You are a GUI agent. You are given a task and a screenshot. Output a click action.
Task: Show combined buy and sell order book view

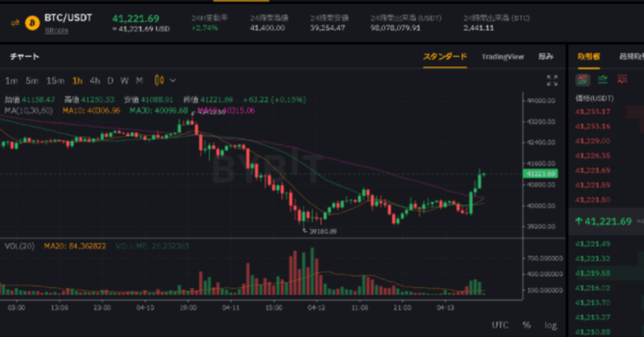coord(584,79)
